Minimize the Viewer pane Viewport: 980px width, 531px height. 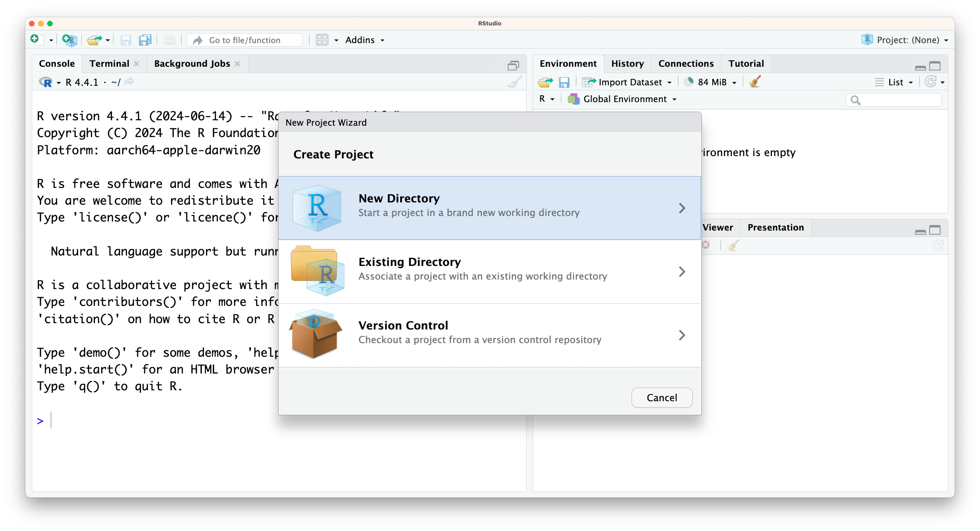point(920,231)
